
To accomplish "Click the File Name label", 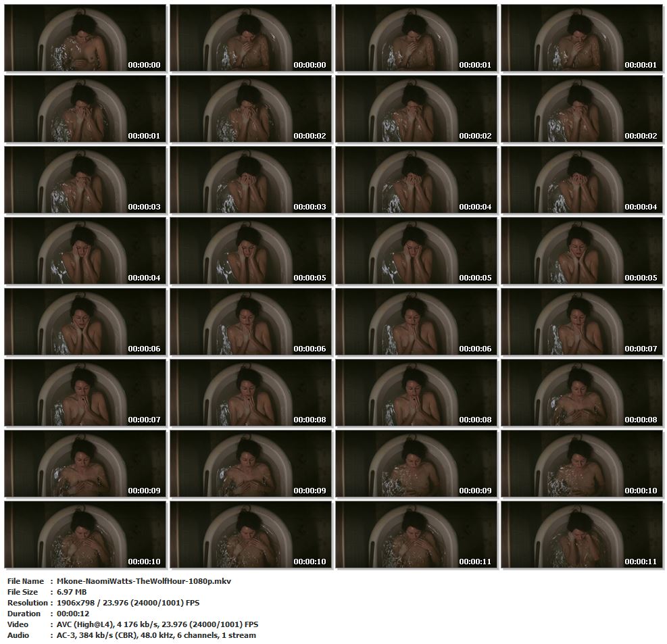I will tap(26, 581).
